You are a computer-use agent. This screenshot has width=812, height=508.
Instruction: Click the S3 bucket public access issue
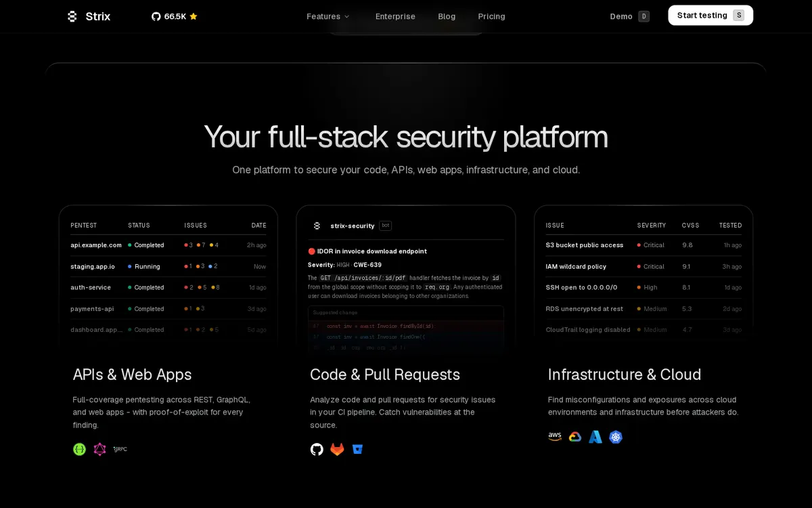585,245
